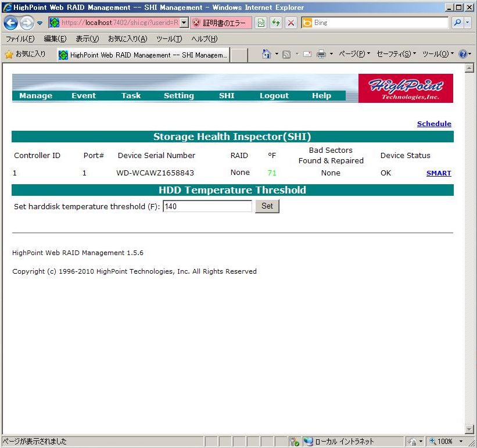Click the green 71 temperature value
This screenshot has height=448, width=477.
pyautogui.click(x=272, y=173)
